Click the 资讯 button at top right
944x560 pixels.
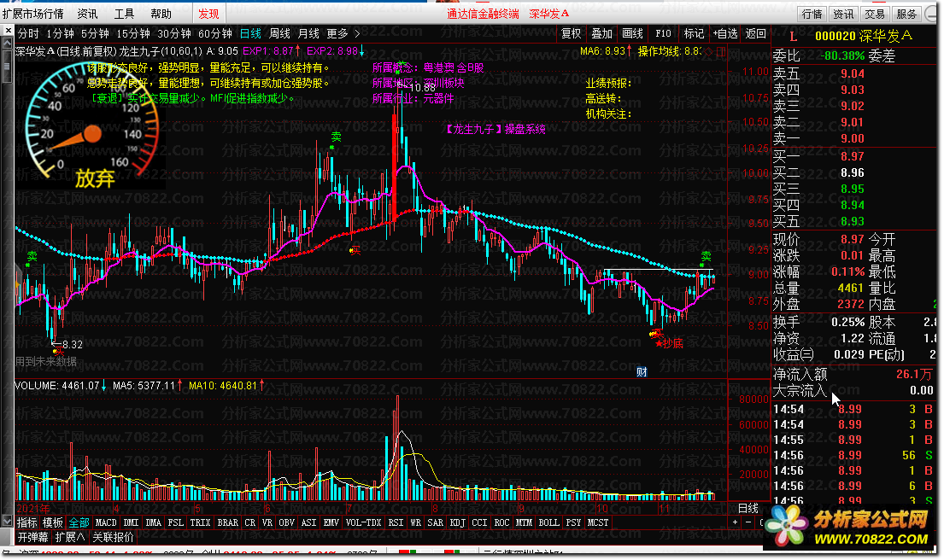click(x=843, y=14)
